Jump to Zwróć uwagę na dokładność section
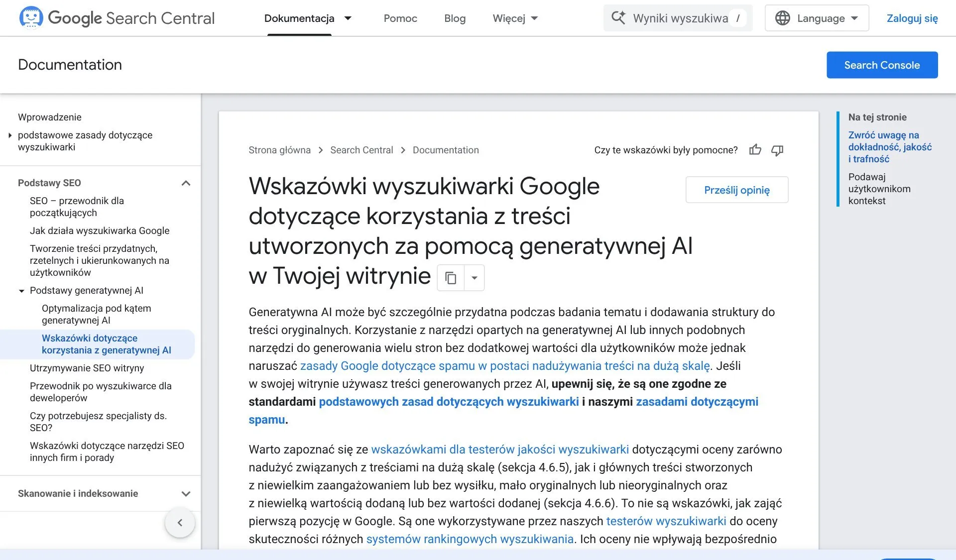Viewport: 956px width, 560px height. (890, 147)
